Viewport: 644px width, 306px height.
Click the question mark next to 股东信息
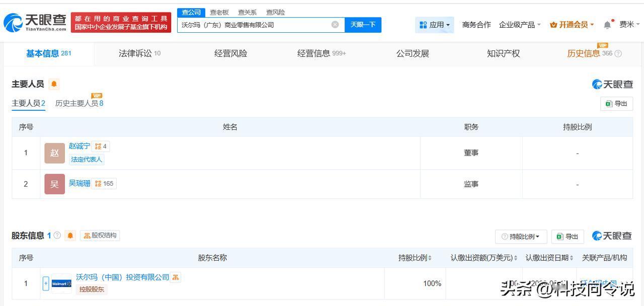[x=57, y=235]
